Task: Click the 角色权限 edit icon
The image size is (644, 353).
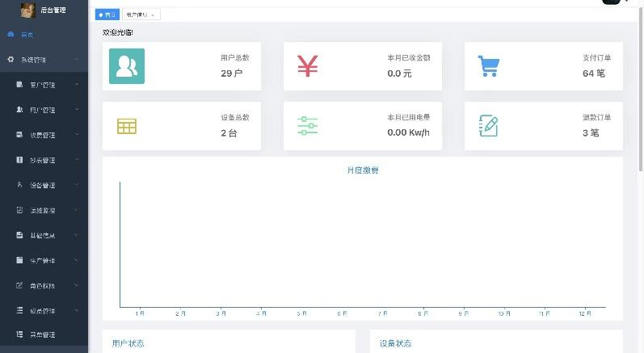Action: coord(19,285)
